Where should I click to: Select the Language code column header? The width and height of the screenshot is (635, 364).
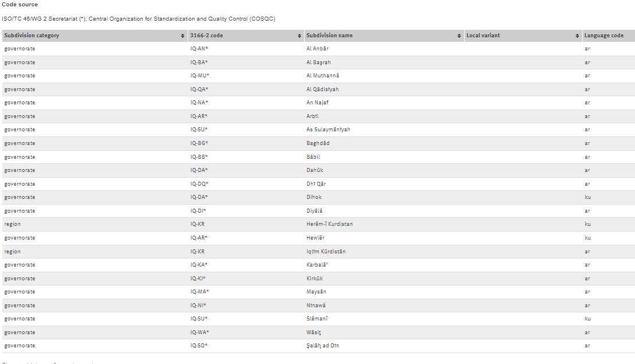point(603,36)
